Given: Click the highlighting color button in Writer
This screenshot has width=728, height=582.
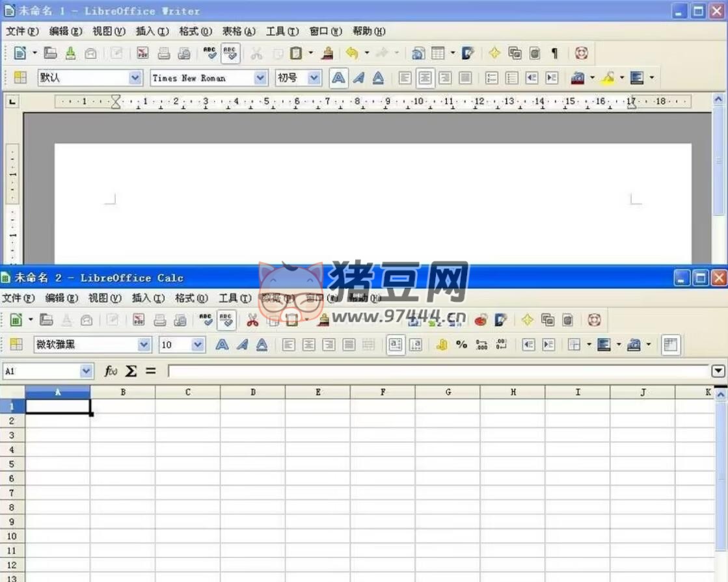Looking at the screenshot, I should (x=608, y=78).
